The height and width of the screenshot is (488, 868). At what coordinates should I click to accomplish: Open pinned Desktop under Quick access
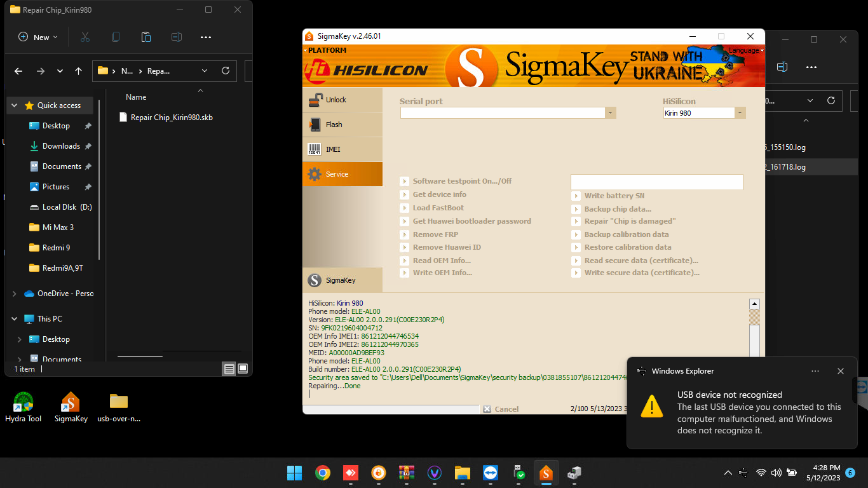pos(55,126)
